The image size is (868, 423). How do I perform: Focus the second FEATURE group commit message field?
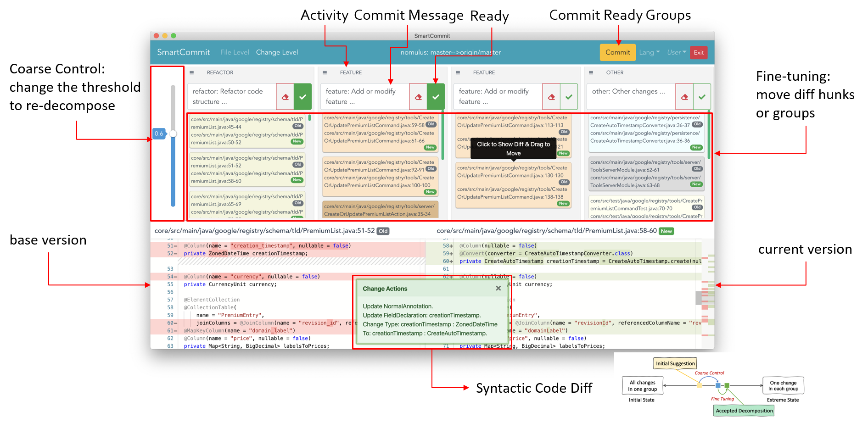point(498,97)
